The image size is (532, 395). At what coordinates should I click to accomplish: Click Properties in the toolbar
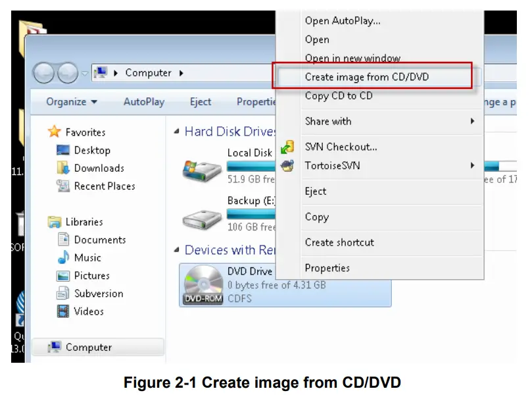tap(256, 101)
